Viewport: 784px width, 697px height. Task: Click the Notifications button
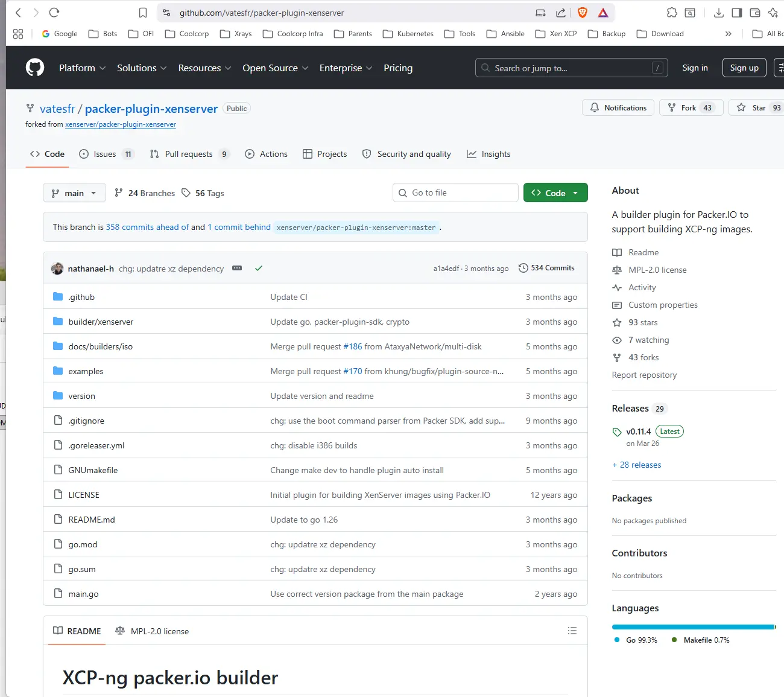coord(618,107)
